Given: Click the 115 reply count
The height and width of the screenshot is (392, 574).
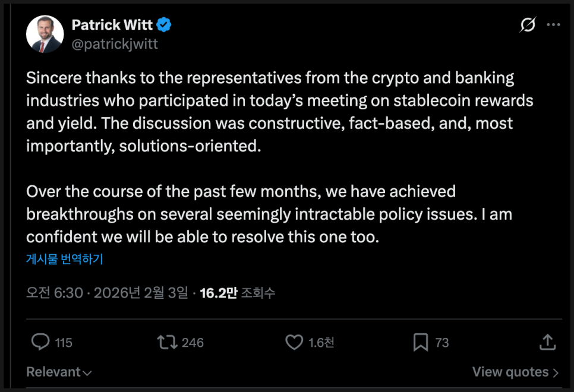Looking at the screenshot, I should [x=64, y=343].
